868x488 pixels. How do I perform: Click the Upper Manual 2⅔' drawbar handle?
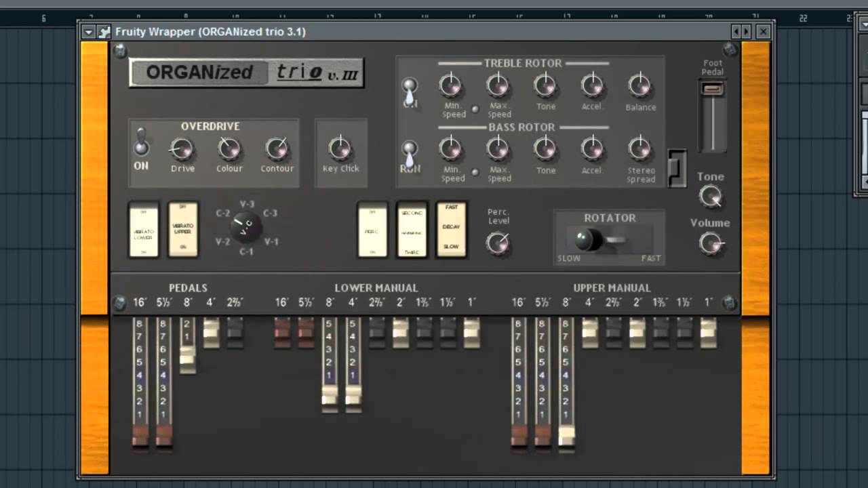click(614, 333)
